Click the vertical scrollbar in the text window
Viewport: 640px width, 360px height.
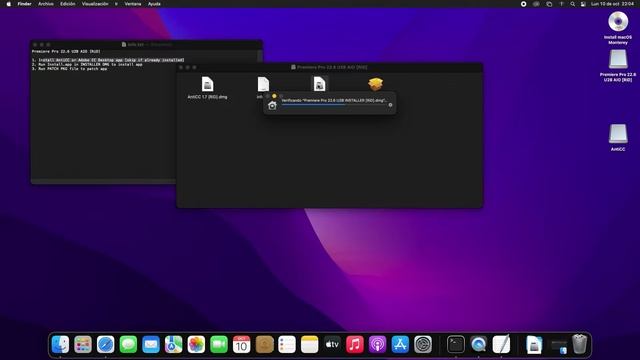260,56
